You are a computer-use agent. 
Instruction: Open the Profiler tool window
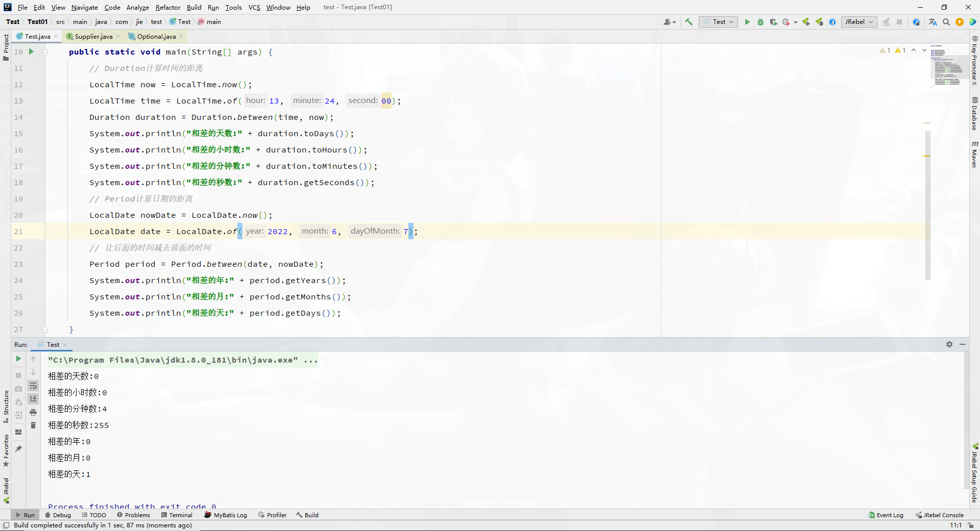(273, 515)
